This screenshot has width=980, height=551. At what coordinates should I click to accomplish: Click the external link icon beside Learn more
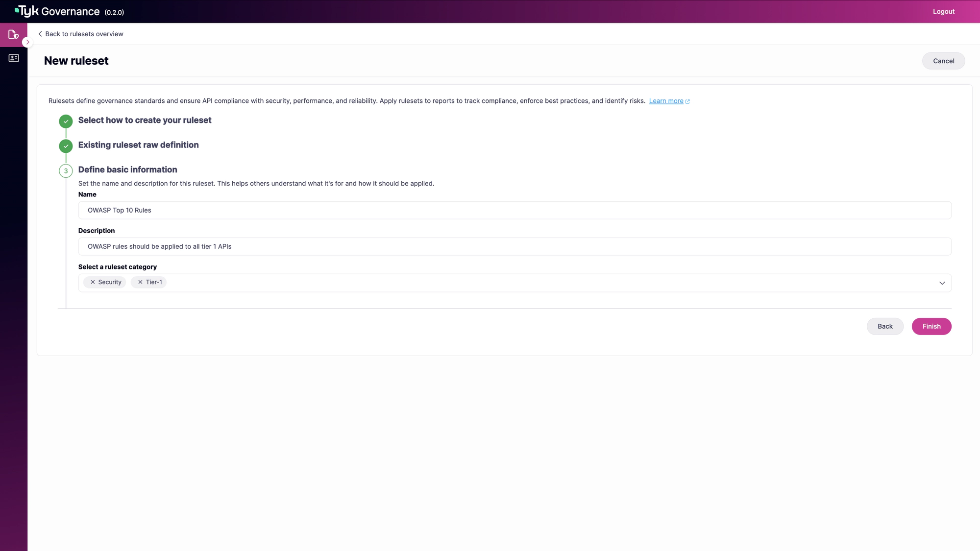(x=687, y=101)
